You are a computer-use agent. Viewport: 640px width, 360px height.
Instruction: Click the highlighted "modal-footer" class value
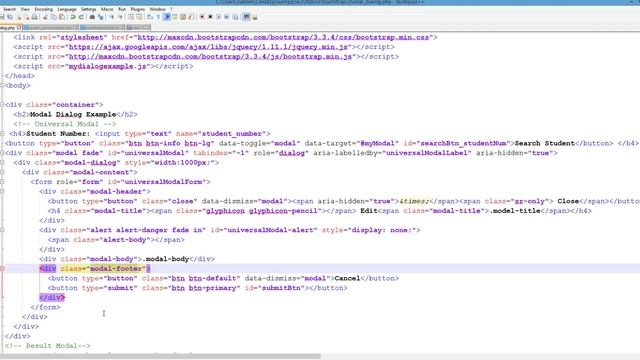[x=116, y=269]
